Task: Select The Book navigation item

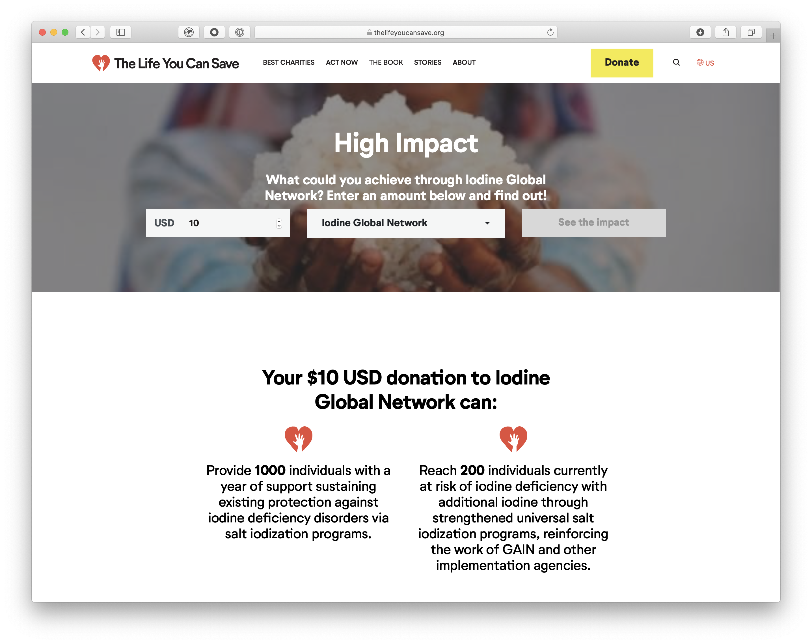Action: [x=386, y=62]
